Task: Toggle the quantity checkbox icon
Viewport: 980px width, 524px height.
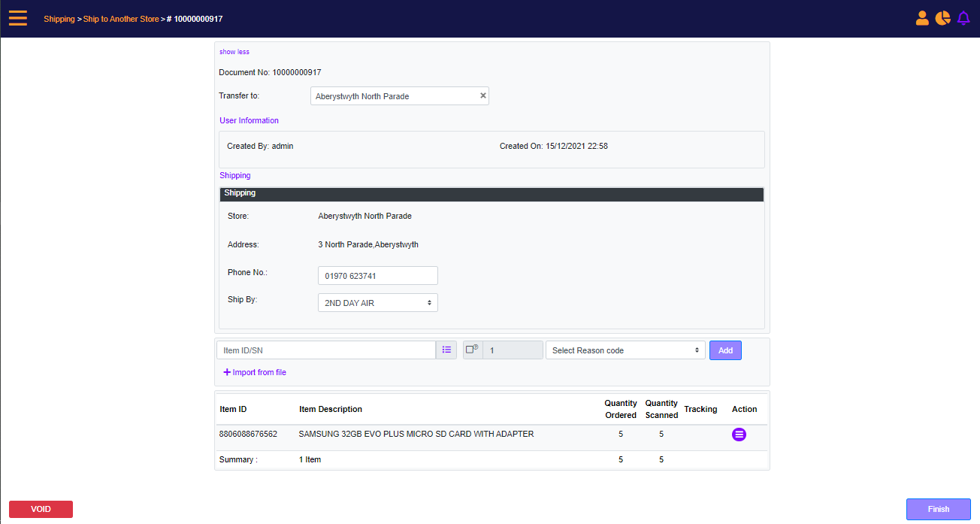Action: coord(473,350)
